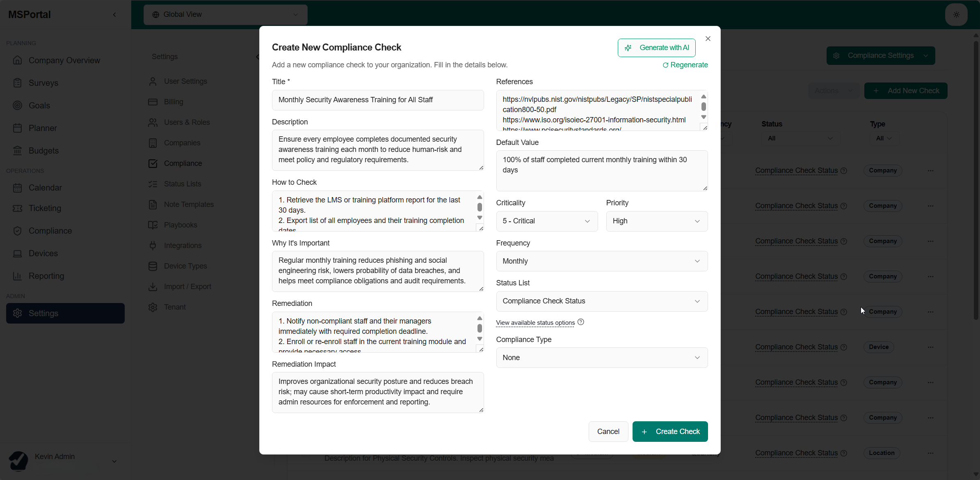This screenshot has width=980, height=480.
Task: Click the Devices laptop icon
Action: coord(17,253)
